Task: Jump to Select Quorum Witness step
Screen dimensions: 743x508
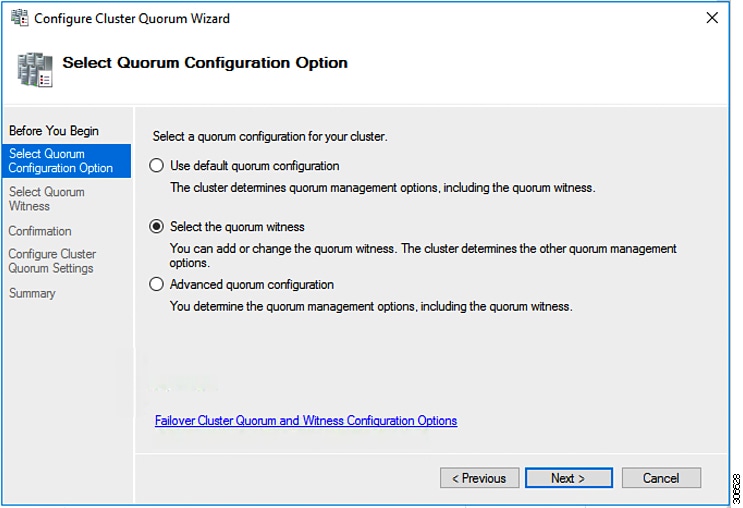Action: [x=46, y=199]
